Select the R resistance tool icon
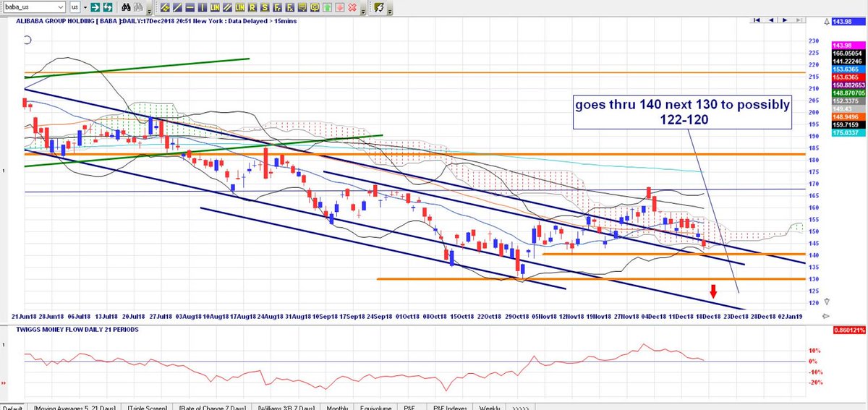This screenshot has height=410, width=868. coord(252,7)
